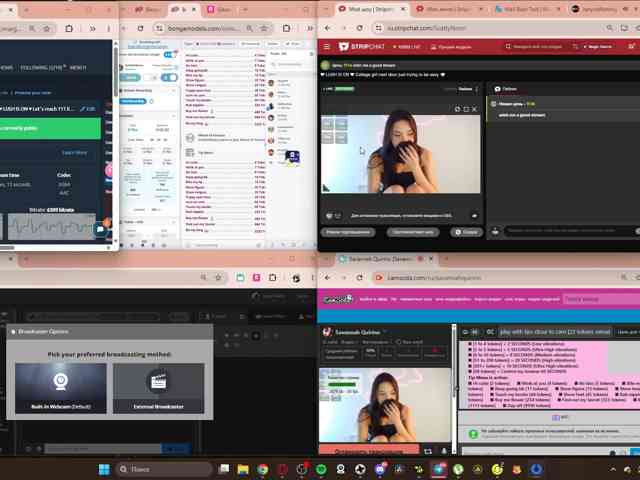This screenshot has height=480, width=640.
Task: Click the Built-in Webcam broadcasting option
Action: 60,388
